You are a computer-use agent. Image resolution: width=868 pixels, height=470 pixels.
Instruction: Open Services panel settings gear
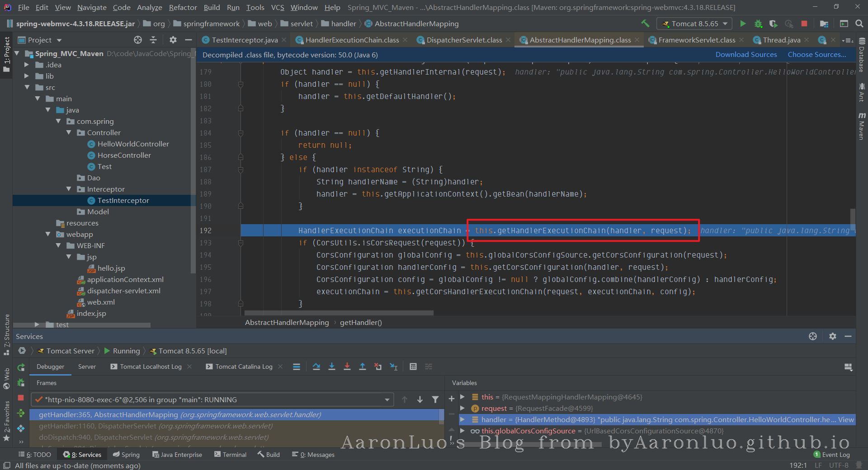[833, 336]
